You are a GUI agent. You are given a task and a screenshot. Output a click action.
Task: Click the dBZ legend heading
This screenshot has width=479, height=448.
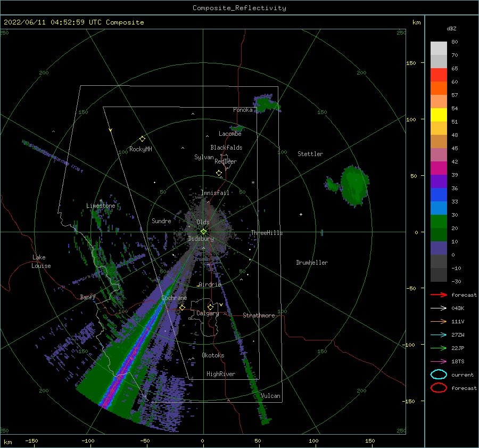451,28
